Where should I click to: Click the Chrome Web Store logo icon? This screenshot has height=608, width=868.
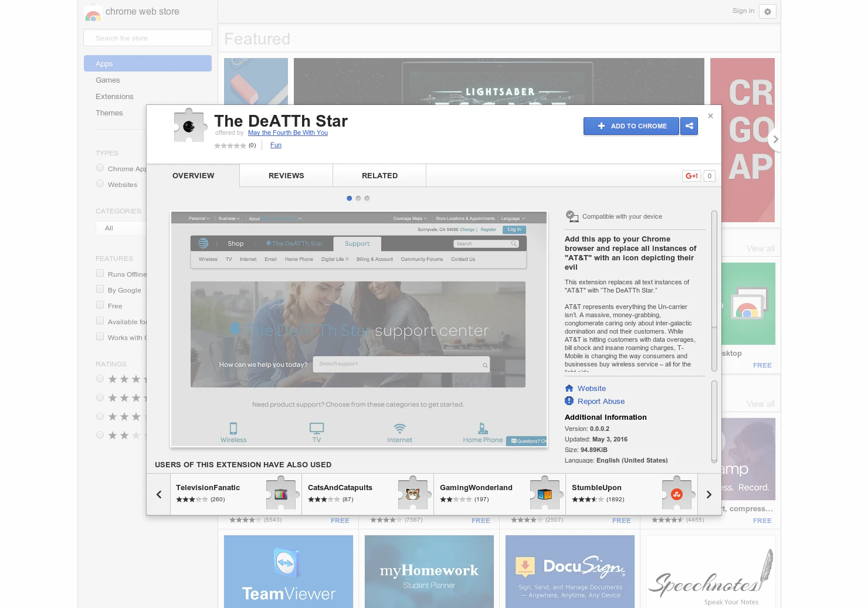coord(93,13)
